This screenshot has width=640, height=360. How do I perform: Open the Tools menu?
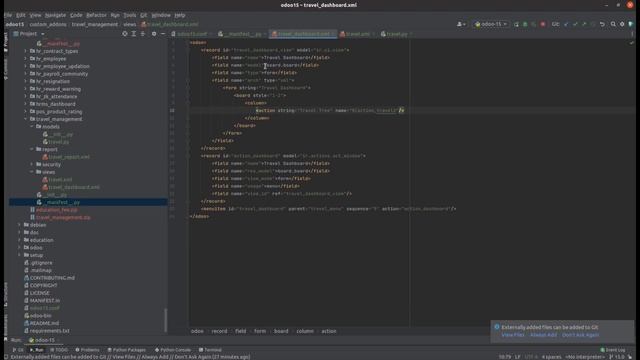(x=130, y=15)
